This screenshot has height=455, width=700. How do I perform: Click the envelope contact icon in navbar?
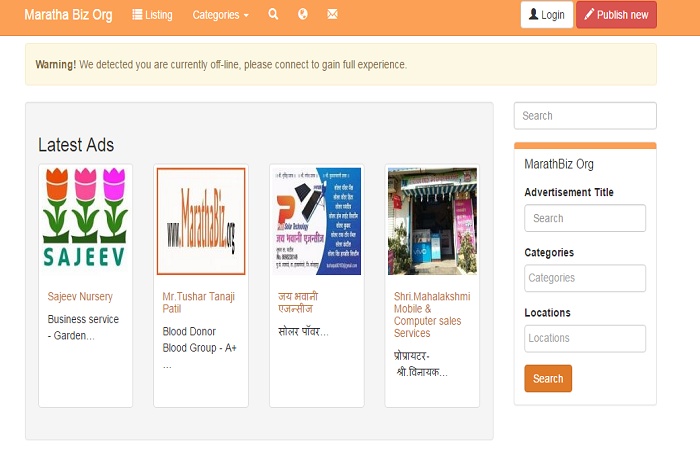click(x=332, y=15)
